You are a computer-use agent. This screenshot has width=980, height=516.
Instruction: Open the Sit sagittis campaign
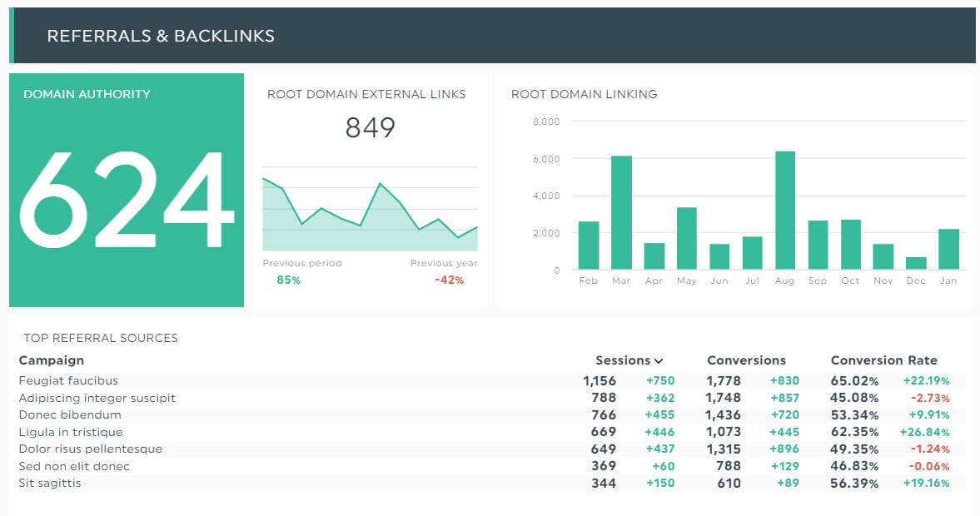[48, 483]
